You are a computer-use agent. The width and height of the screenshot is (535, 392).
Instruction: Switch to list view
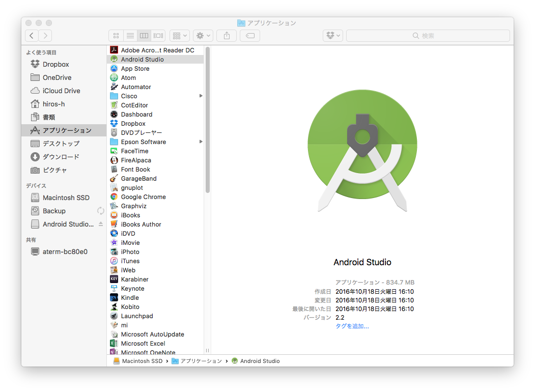coord(130,36)
